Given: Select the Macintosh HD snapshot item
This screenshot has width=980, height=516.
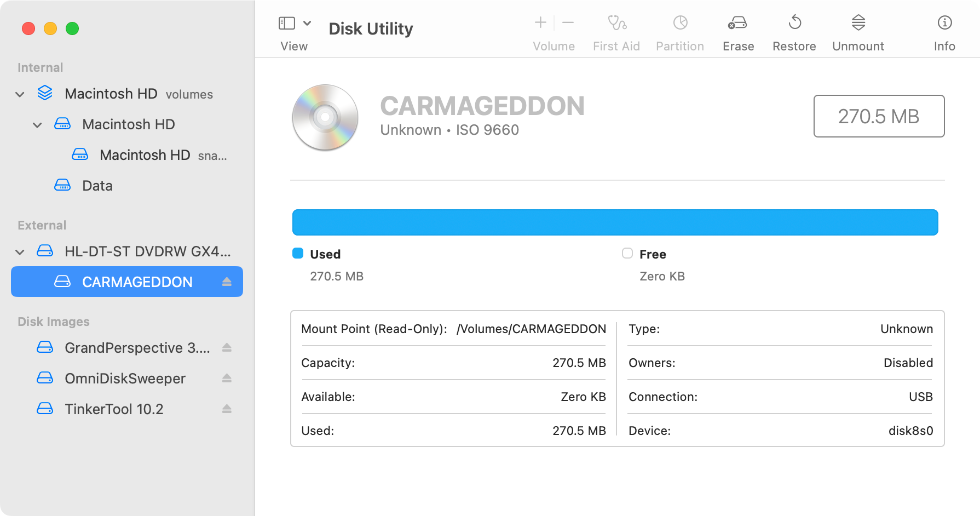Looking at the screenshot, I should pyautogui.click(x=145, y=155).
